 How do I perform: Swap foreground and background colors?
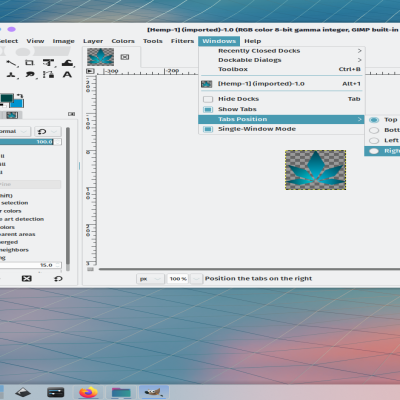pos(20,96)
